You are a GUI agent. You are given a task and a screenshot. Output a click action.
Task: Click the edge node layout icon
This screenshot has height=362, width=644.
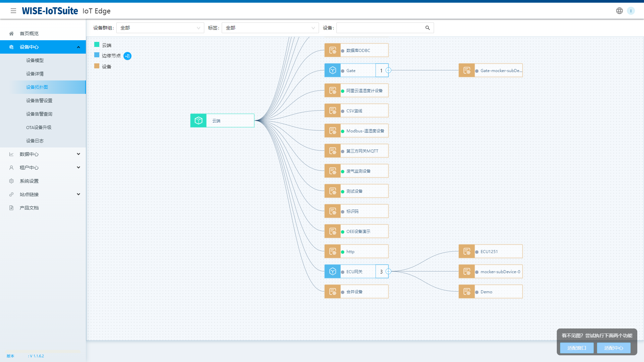(127, 56)
